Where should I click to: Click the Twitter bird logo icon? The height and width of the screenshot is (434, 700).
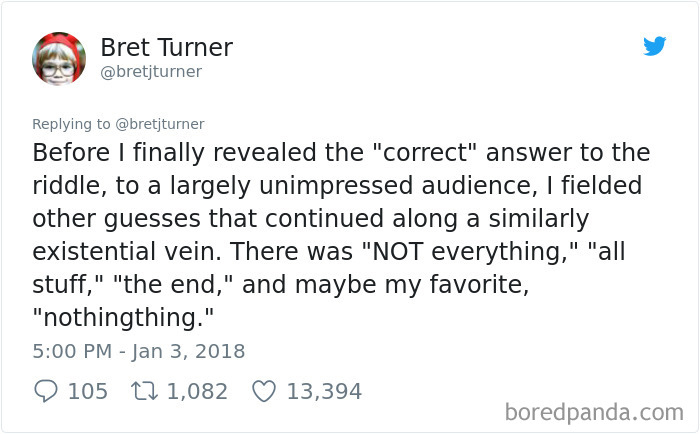[654, 46]
